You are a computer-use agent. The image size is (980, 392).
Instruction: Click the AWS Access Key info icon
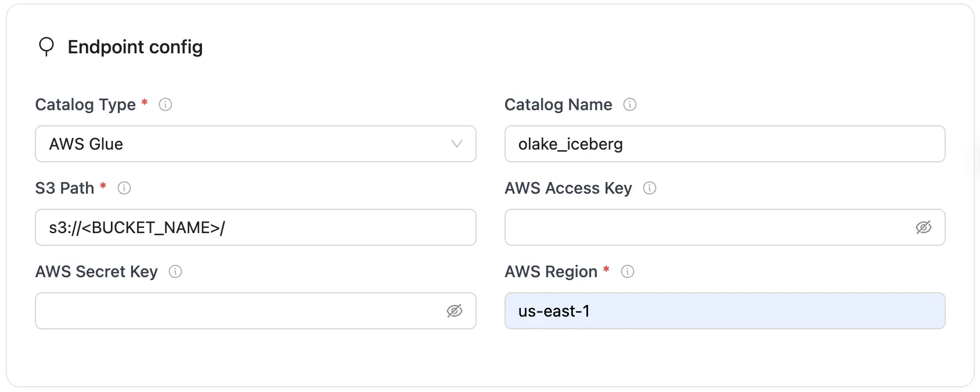(x=650, y=188)
